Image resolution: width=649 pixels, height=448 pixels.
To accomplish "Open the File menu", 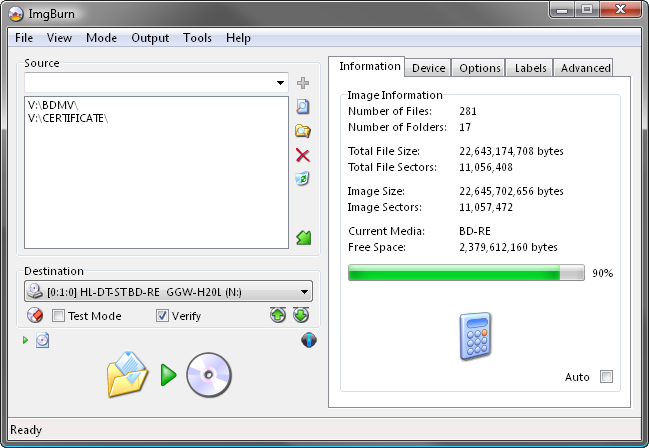I will pos(24,38).
